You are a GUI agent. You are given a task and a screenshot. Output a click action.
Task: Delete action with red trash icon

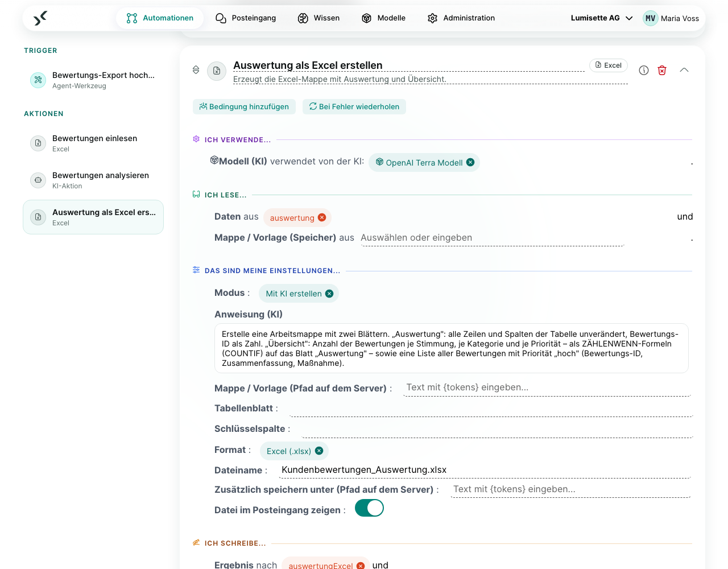click(662, 70)
